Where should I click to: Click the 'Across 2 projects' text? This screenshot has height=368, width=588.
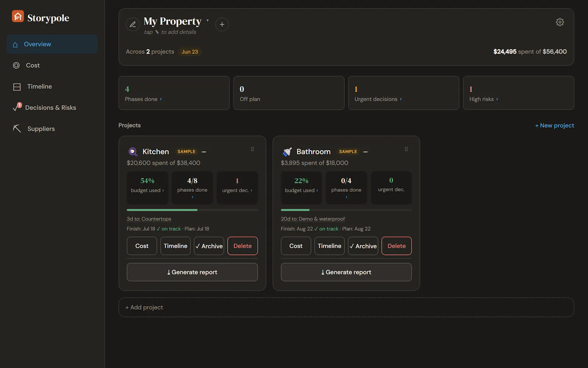coord(150,52)
